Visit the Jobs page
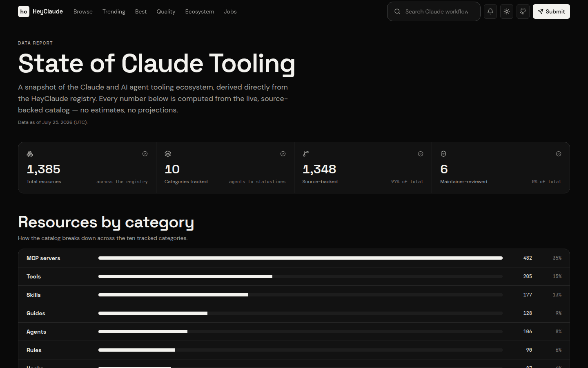Viewport: 588px width, 368px height. [x=230, y=11]
